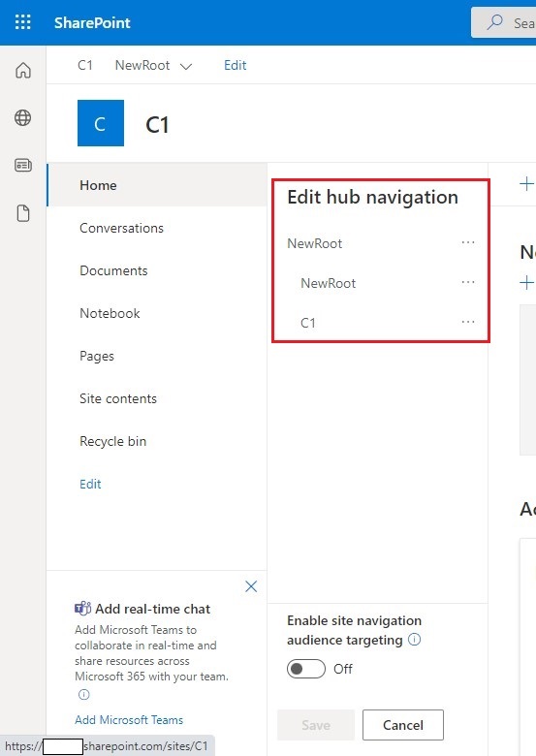536x756 pixels.
Task: Click info icon under Teams description
Action: pos(84,694)
